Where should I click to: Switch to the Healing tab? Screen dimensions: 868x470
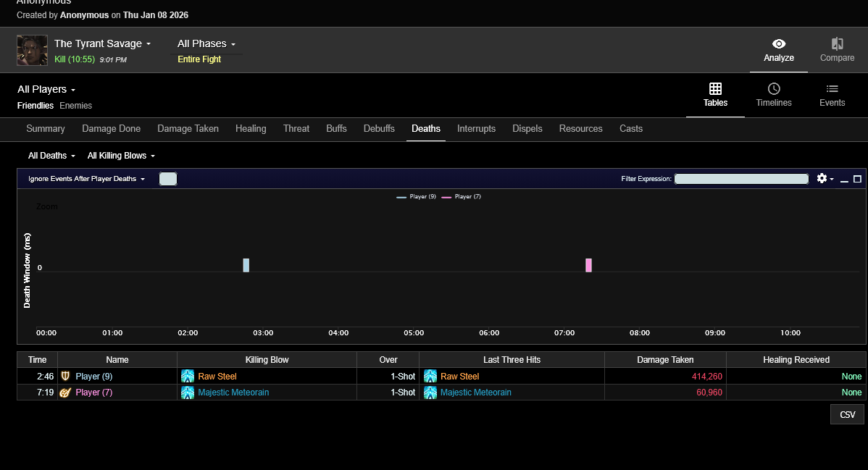click(x=251, y=128)
